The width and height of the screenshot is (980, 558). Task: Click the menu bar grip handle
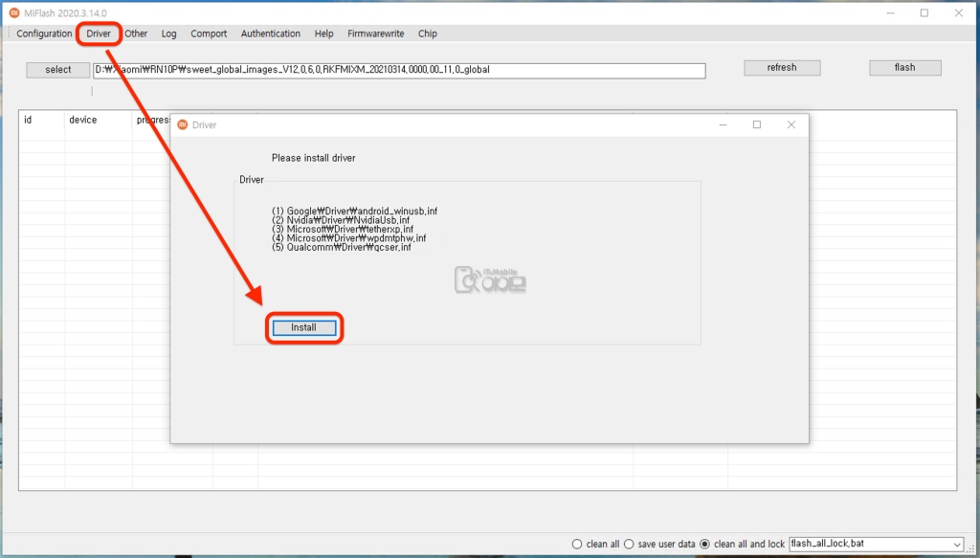point(9,33)
